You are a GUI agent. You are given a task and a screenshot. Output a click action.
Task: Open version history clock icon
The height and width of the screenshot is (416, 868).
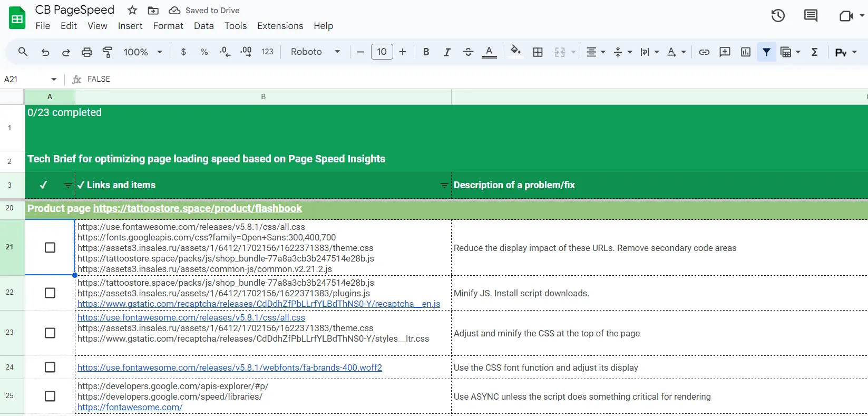tap(778, 16)
